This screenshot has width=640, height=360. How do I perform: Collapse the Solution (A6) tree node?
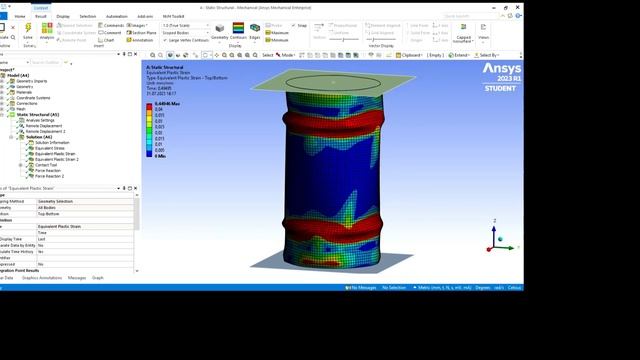click(11, 137)
